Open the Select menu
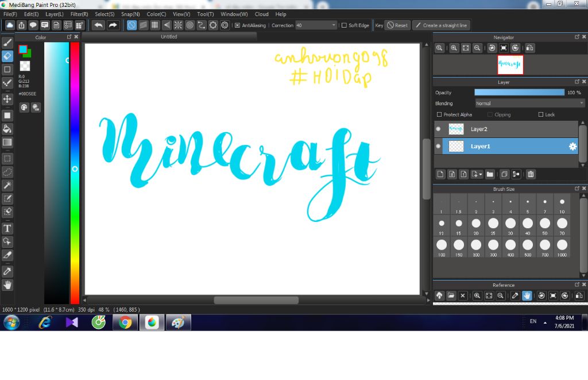This screenshot has width=588, height=380. (105, 14)
